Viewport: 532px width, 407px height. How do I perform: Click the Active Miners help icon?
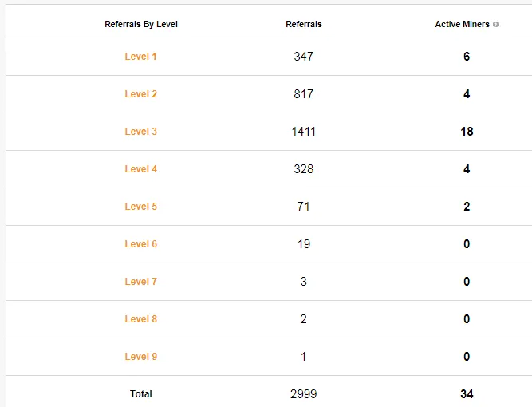tap(495, 25)
